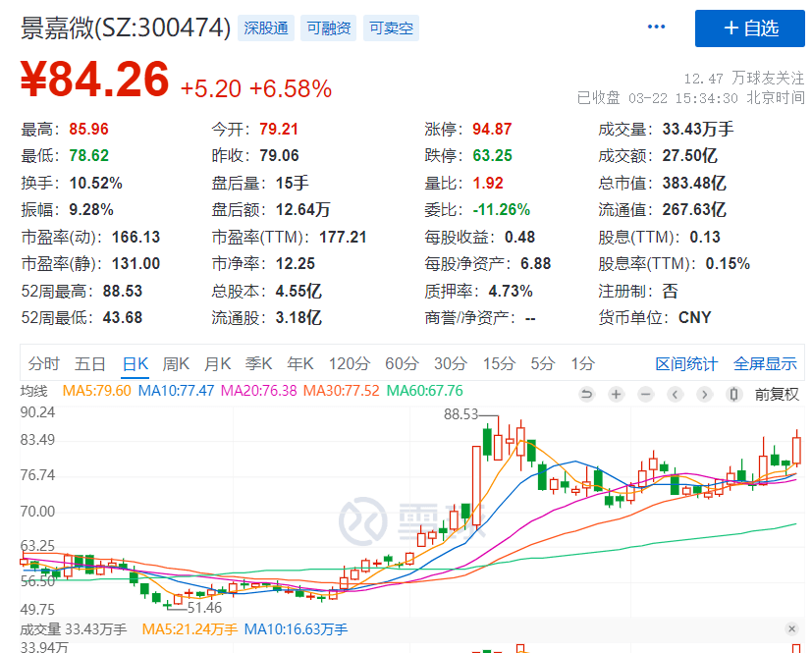Click the chart zoom out minus icon

pyautogui.click(x=645, y=393)
